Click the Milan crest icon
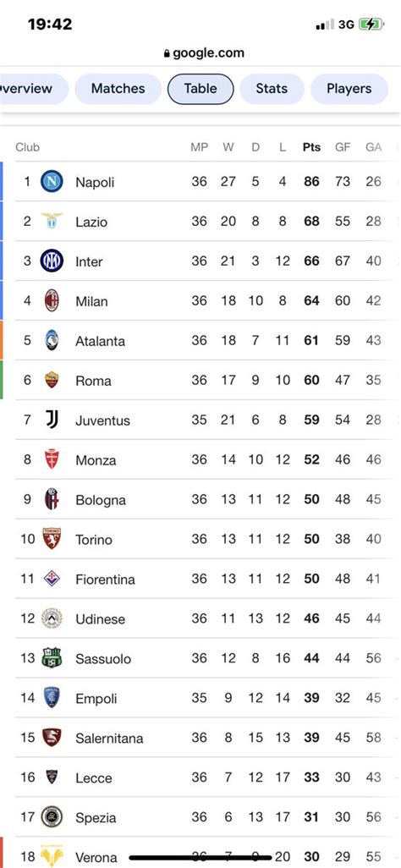This screenshot has height=868, width=401. click(52, 300)
